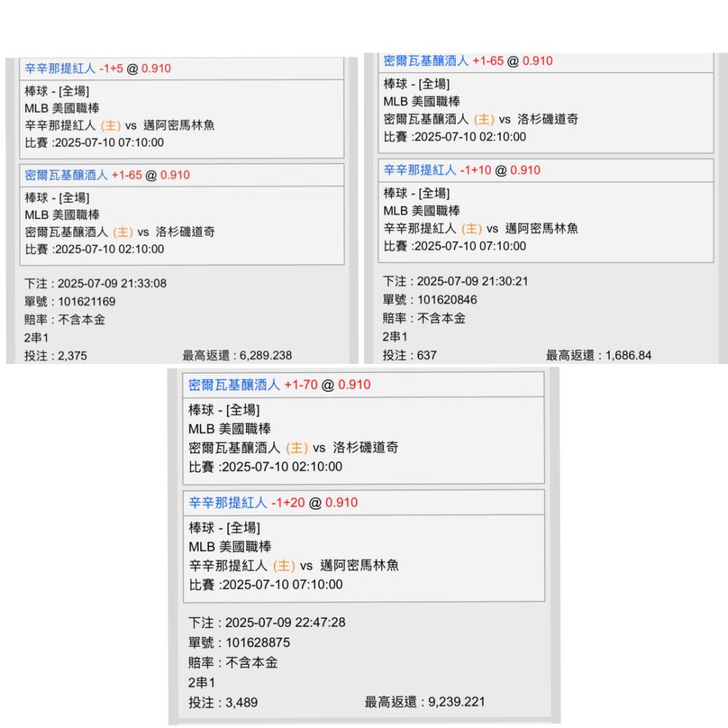
Task: Click matchup 辛辛那提紅人 vs 邁阿密馬林魚 under -1+20
Action: click(294, 566)
